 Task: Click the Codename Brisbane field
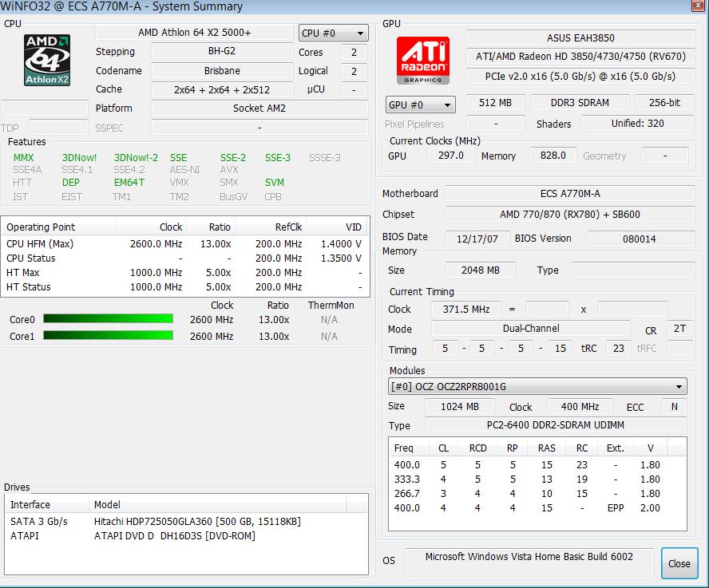[x=222, y=70]
